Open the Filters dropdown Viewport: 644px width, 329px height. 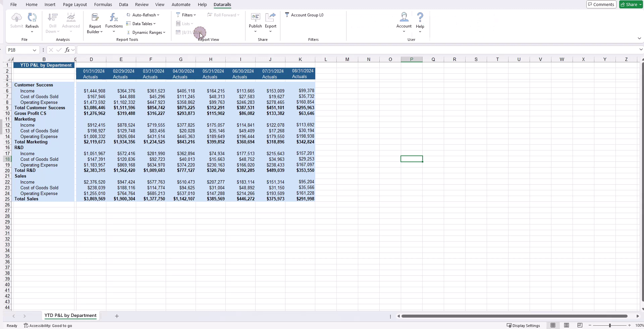[186, 15]
